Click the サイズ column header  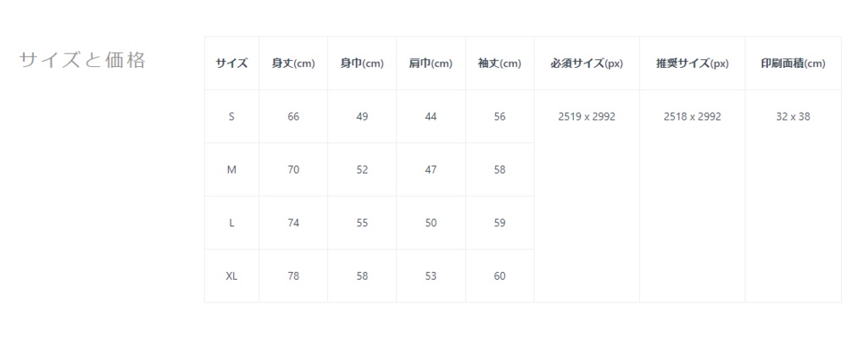point(231,63)
